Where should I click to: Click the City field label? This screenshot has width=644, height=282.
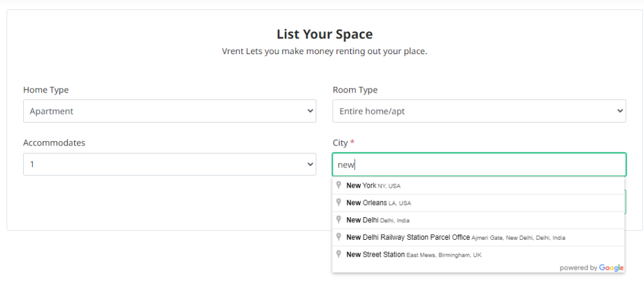pos(340,143)
